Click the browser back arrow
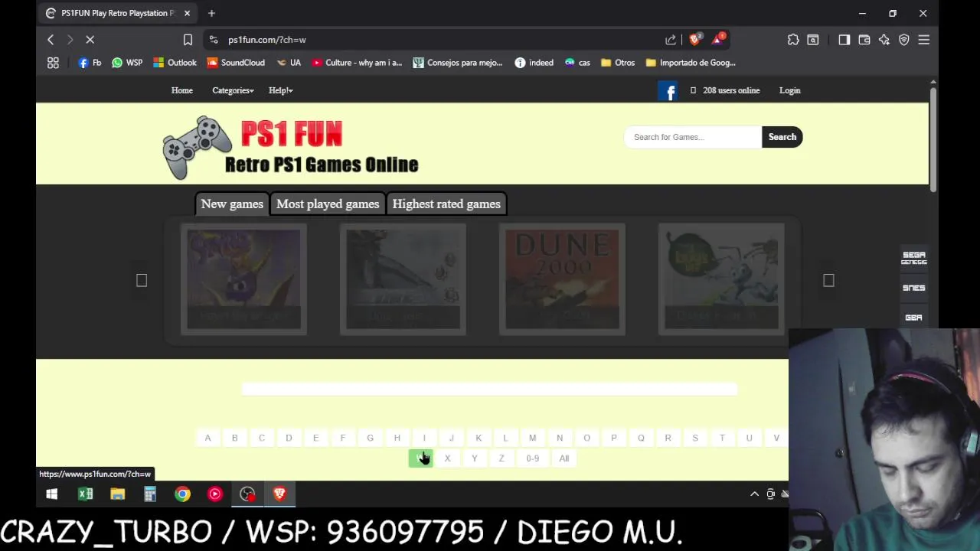The width and height of the screenshot is (980, 551). click(51, 40)
